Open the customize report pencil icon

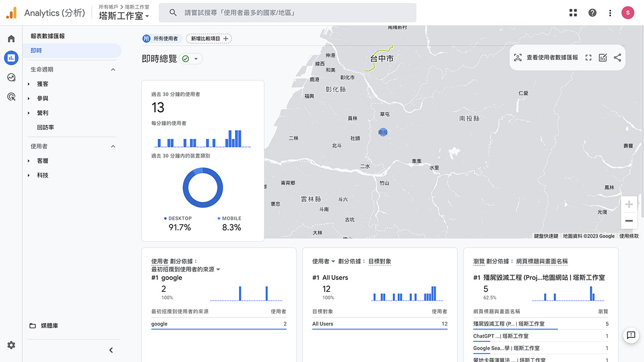(603, 57)
